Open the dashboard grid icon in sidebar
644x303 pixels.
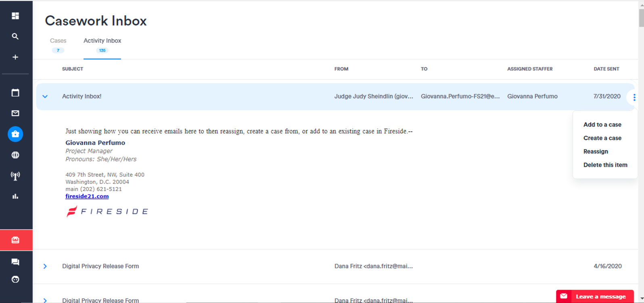(x=15, y=16)
